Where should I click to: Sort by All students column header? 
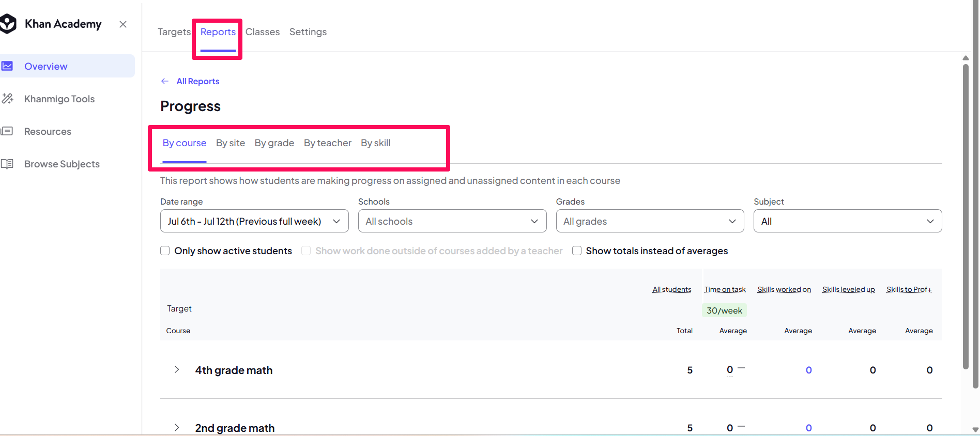[672, 289]
